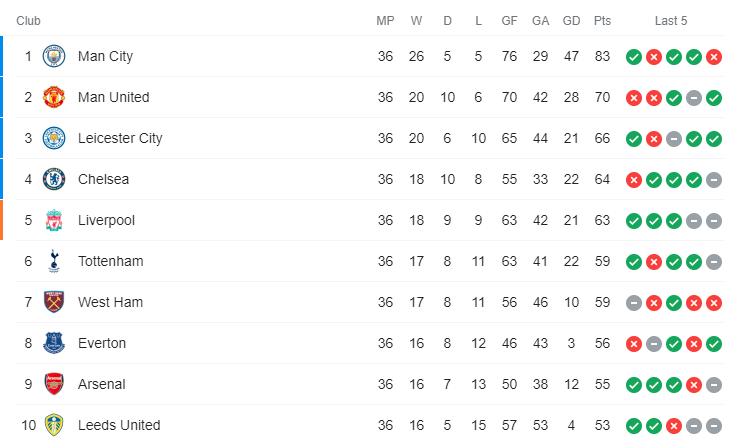Click the Tottenham club crest
Viewport: 750px width, 440px height.
[54, 261]
